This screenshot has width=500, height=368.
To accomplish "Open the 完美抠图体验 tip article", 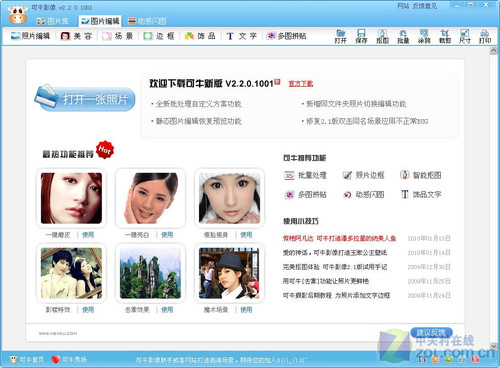I will point(335,267).
